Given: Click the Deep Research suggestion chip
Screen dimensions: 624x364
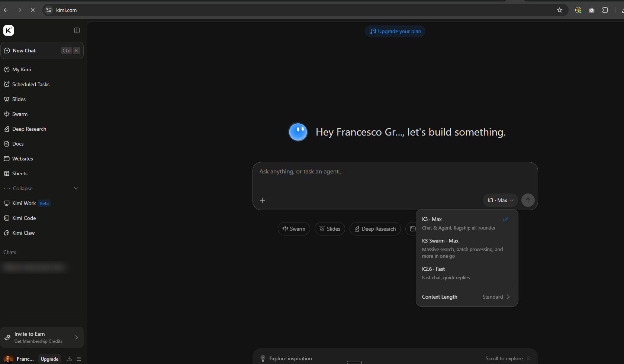Looking at the screenshot, I should tap(375, 229).
